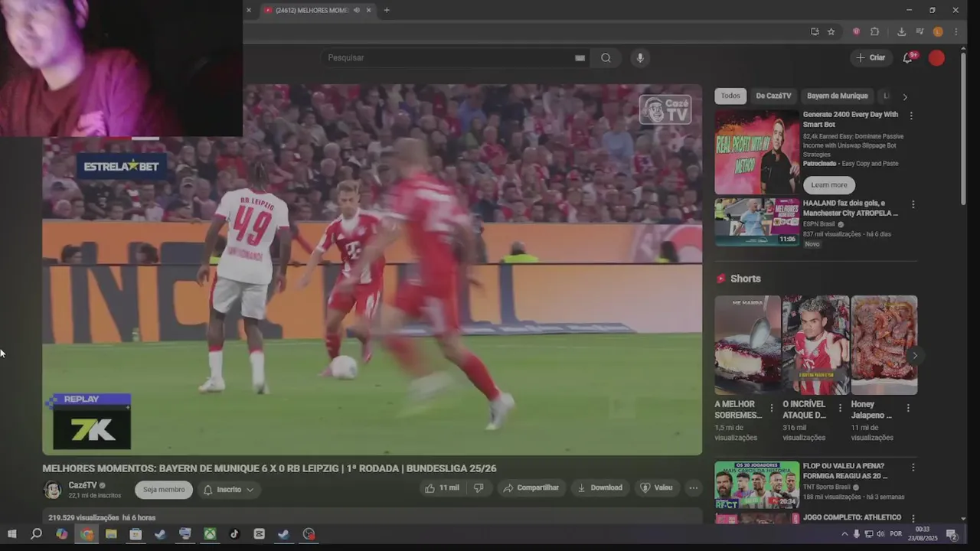The width and height of the screenshot is (980, 551).
Task: Click the install/cast icon in address bar
Action: (x=815, y=31)
